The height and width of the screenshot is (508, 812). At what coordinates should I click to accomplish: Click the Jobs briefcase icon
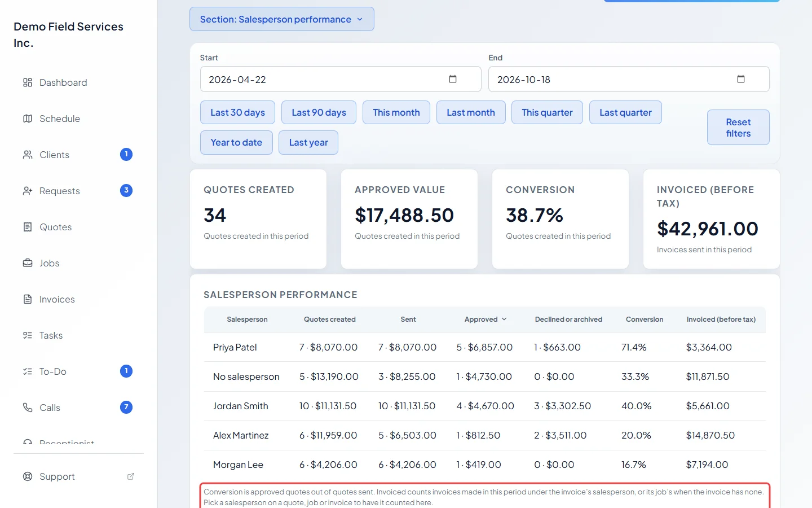pos(28,263)
